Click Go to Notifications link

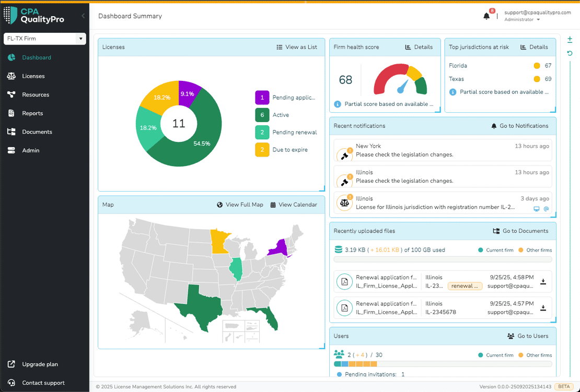[x=519, y=126]
